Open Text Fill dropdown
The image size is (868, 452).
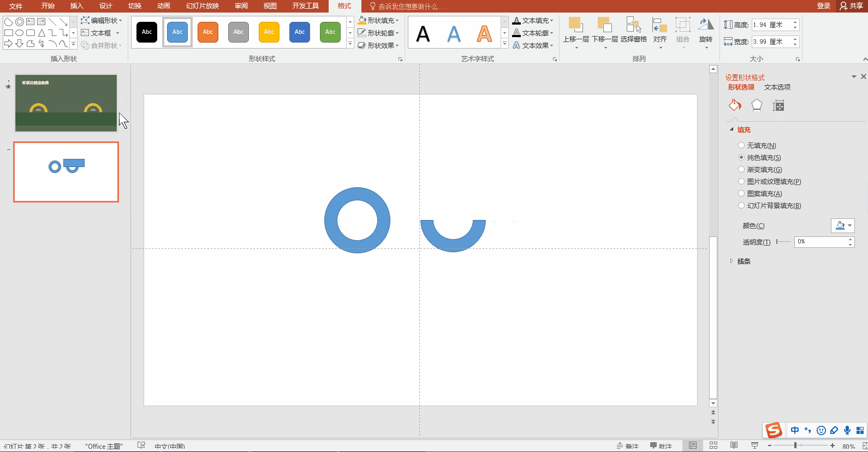tap(533, 20)
